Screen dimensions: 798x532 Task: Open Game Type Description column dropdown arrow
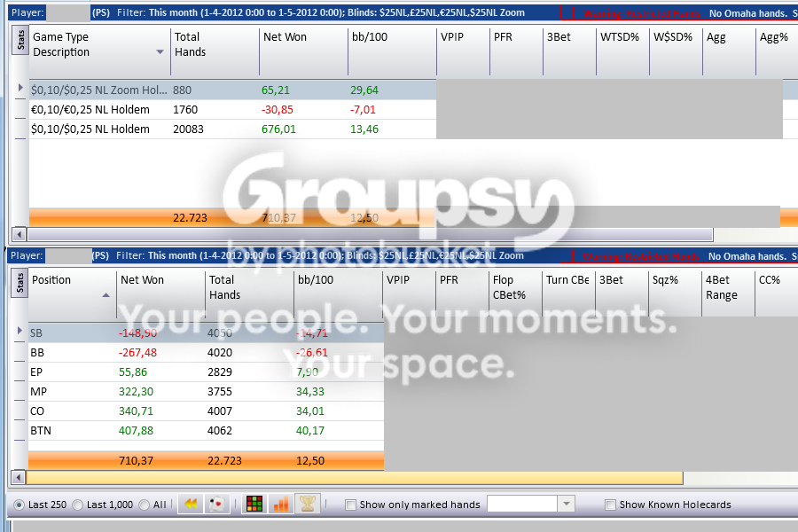(160, 52)
